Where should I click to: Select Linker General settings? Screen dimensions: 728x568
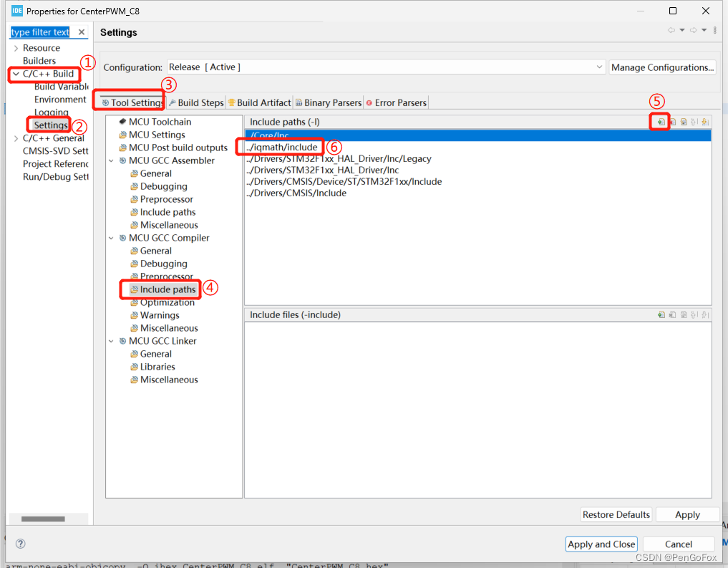click(x=151, y=354)
